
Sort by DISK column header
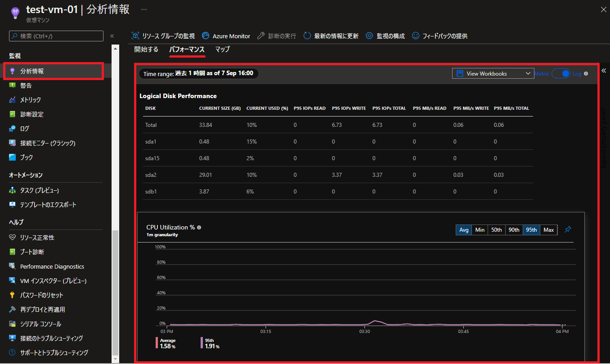point(151,108)
